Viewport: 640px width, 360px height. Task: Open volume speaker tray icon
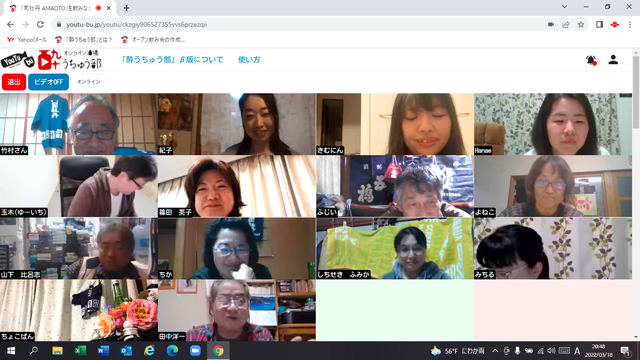[551, 351]
